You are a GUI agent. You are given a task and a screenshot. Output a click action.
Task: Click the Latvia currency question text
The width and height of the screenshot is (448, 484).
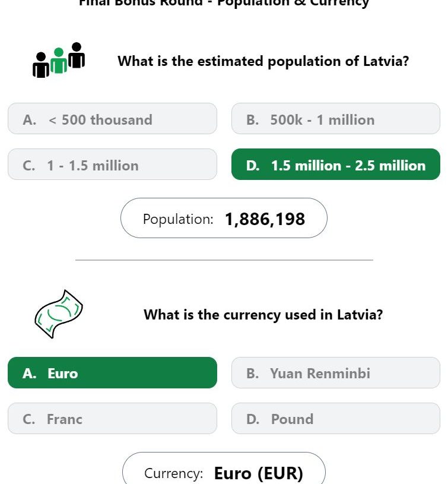pyautogui.click(x=263, y=315)
